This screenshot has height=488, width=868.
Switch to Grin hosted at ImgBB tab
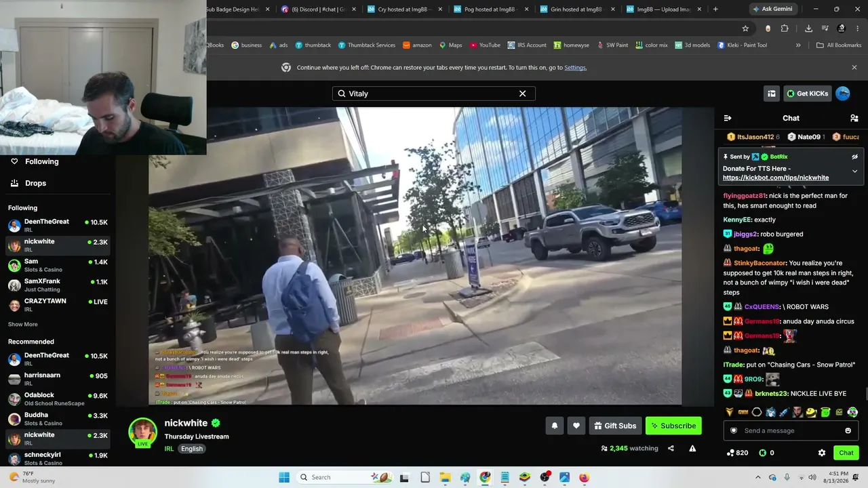pos(577,9)
